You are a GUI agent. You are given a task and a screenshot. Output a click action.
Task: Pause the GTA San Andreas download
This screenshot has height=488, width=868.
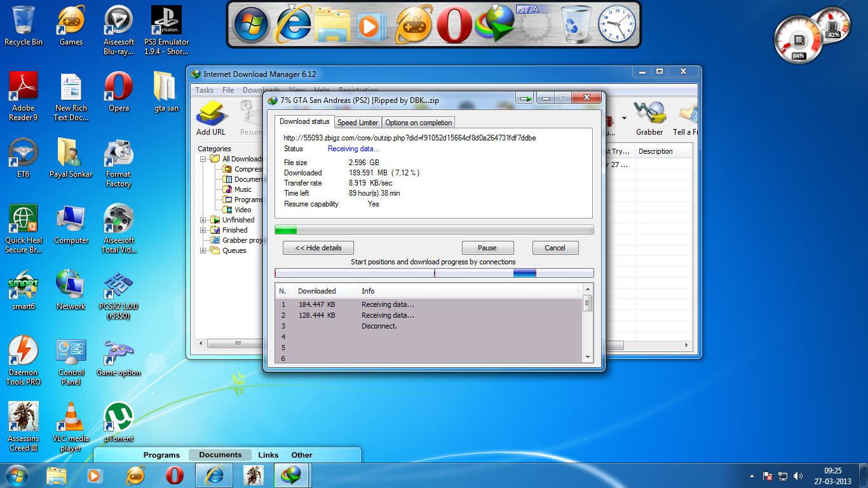(487, 248)
